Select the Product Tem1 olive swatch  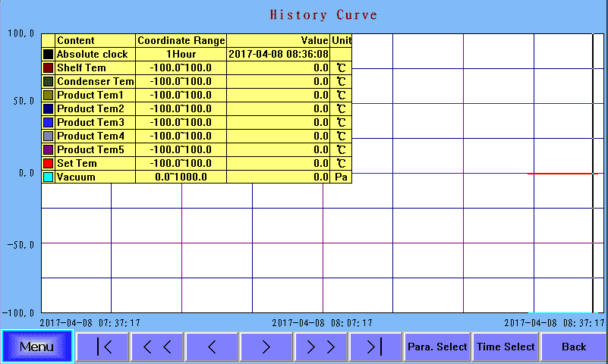click(x=49, y=96)
